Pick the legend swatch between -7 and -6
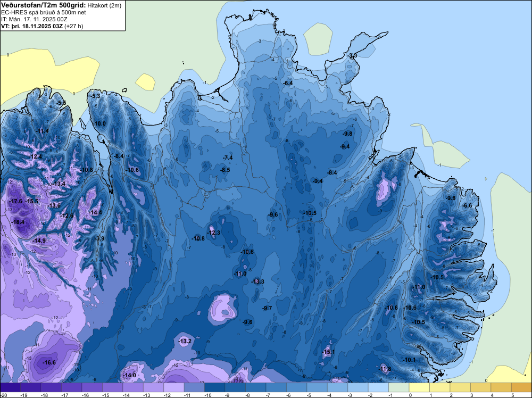The height and width of the screenshot is (398, 532). [276, 387]
